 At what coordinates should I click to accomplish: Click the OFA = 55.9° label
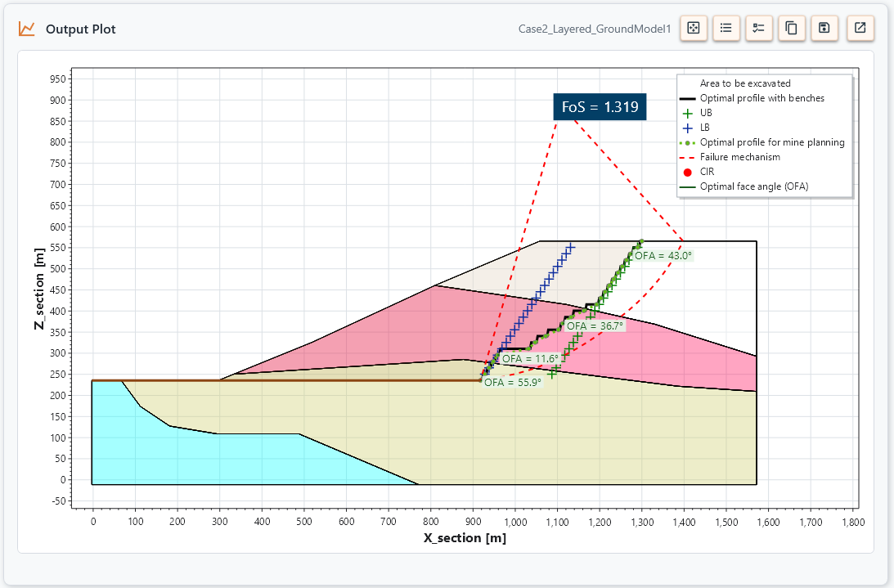pos(513,383)
